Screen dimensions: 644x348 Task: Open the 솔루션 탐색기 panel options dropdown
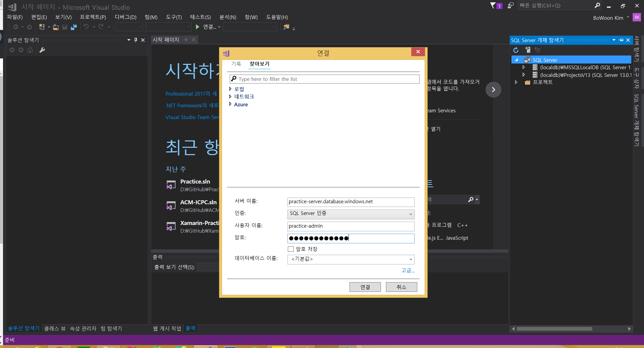129,40
